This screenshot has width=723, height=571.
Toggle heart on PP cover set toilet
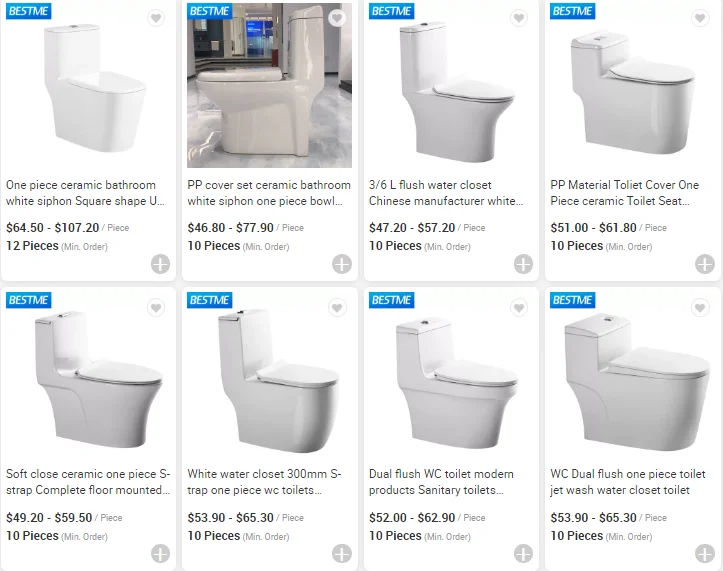click(337, 19)
